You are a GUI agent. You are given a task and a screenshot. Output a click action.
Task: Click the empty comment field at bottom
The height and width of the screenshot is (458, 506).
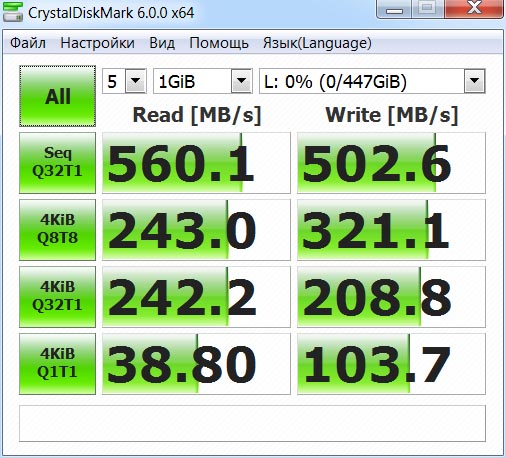(252, 423)
